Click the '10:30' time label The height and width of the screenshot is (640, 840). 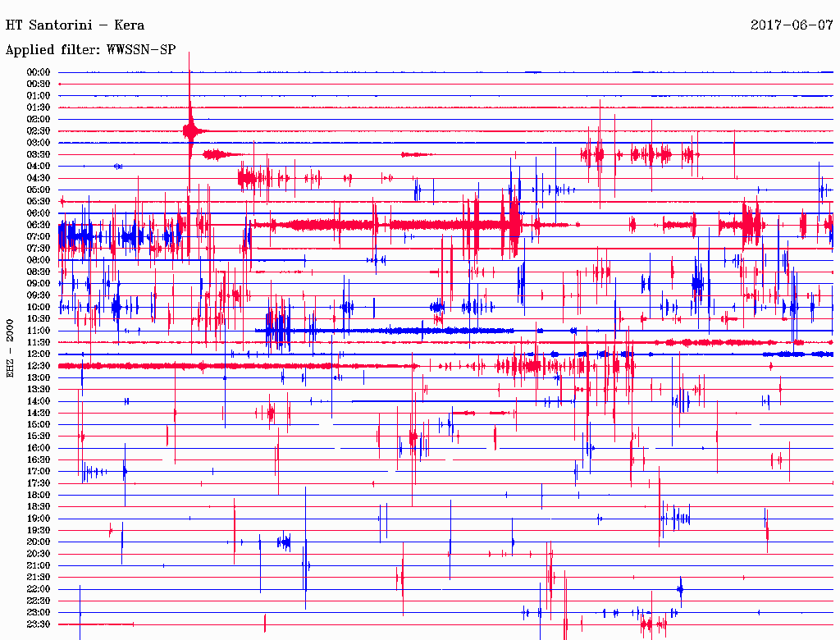[39, 319]
